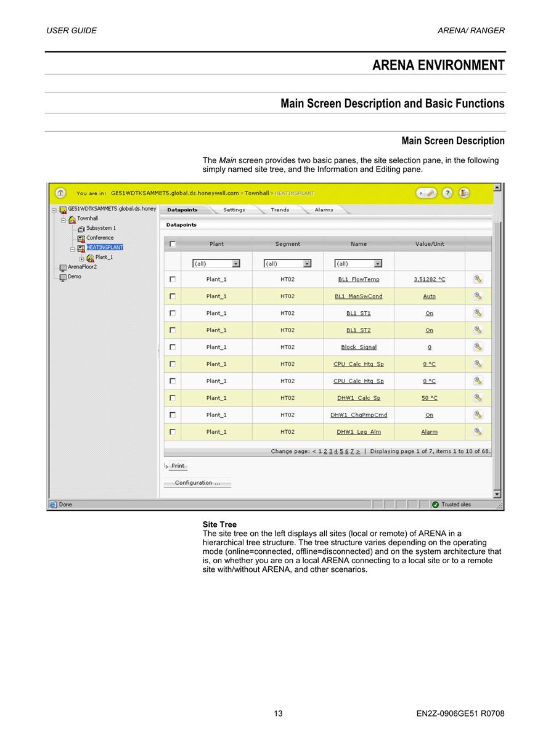Open details icon for DHW1_Leg_Alm row
535x756 pixels.
(478, 431)
